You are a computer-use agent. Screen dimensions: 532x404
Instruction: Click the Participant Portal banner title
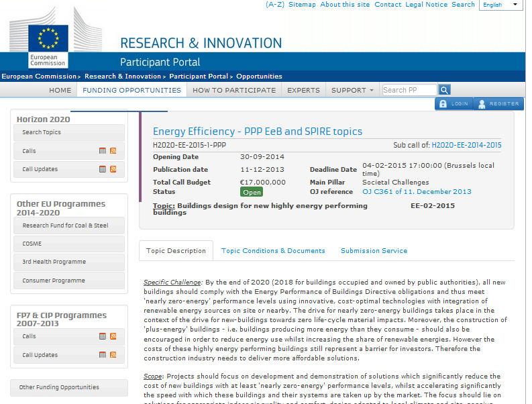point(160,62)
